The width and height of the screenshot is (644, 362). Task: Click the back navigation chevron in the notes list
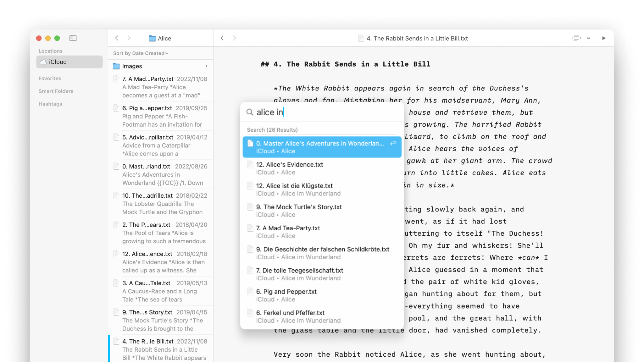click(117, 38)
